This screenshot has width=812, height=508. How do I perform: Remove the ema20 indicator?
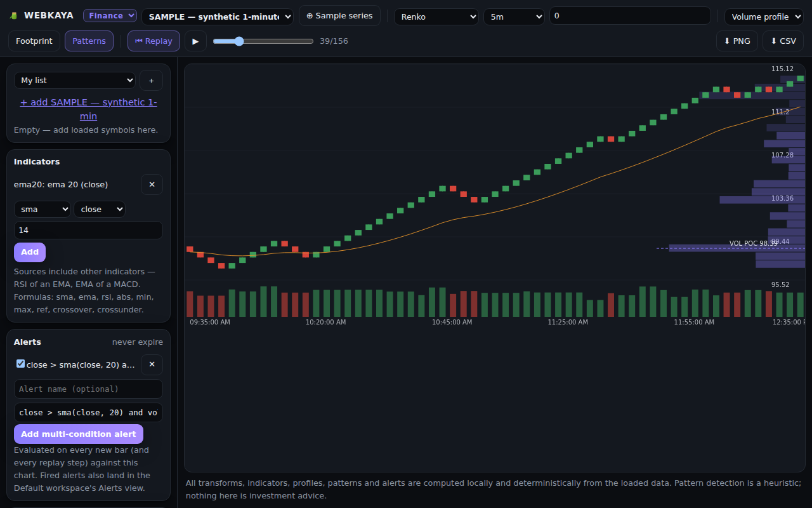[x=152, y=185]
